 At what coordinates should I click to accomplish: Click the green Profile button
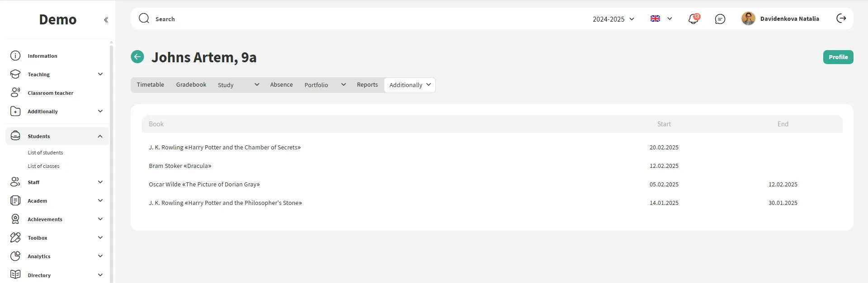pyautogui.click(x=838, y=57)
